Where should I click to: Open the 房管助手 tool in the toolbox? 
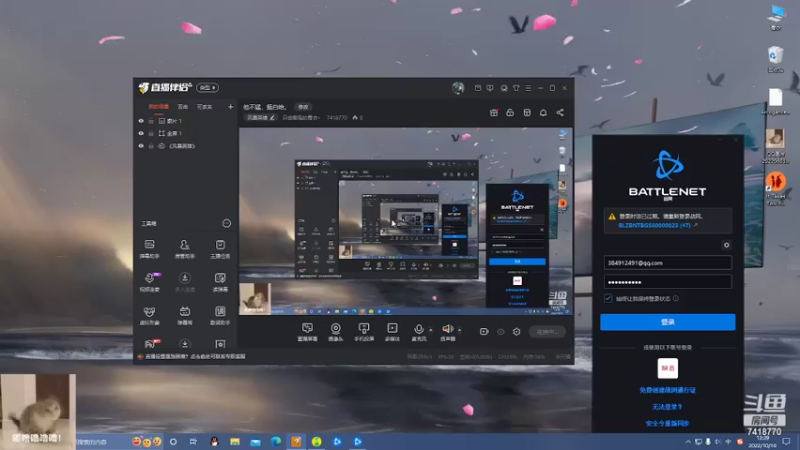[185, 249]
